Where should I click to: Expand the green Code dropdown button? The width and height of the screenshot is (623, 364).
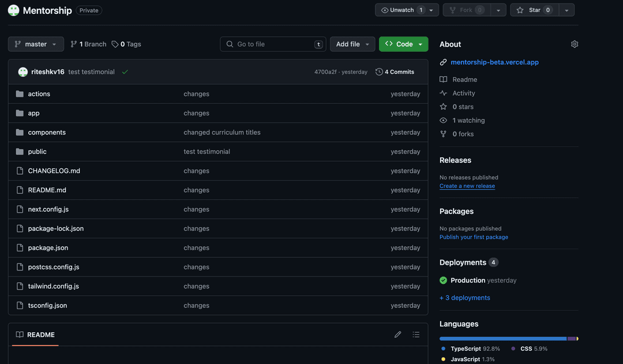[x=403, y=44]
